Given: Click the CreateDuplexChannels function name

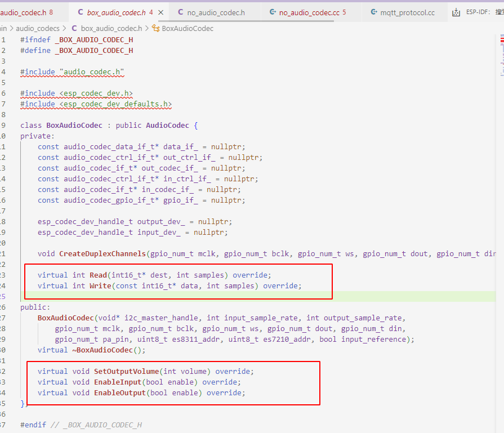Looking at the screenshot, I should (x=102, y=253).
